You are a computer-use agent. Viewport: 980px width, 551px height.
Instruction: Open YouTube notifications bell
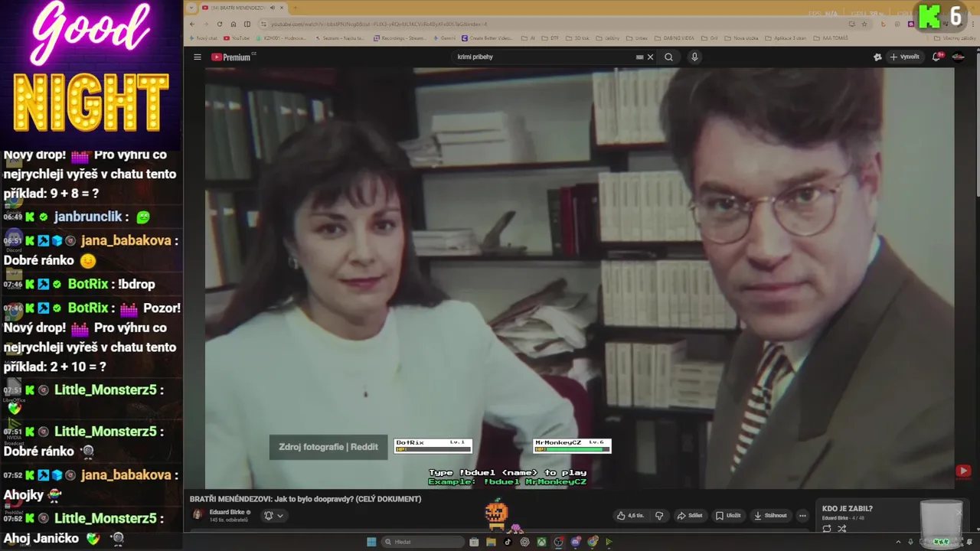(936, 57)
